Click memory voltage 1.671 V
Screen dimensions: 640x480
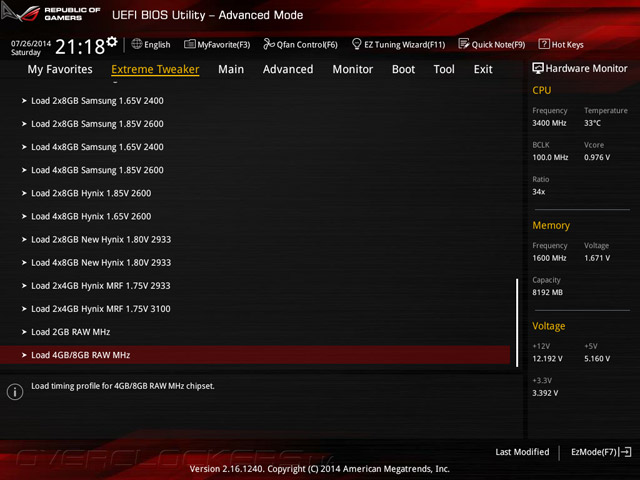pyautogui.click(x=597, y=258)
